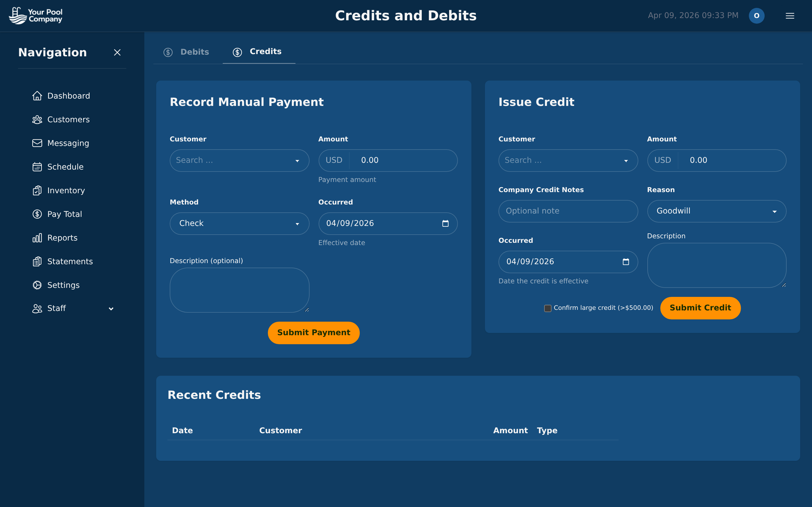Select the Customers people icon
The height and width of the screenshot is (507, 812).
37,119
